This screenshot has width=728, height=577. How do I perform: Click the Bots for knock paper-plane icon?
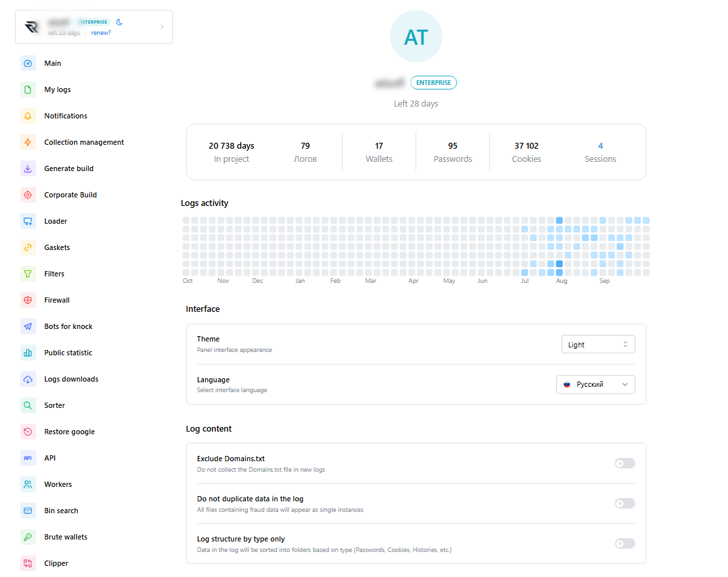pos(28,326)
